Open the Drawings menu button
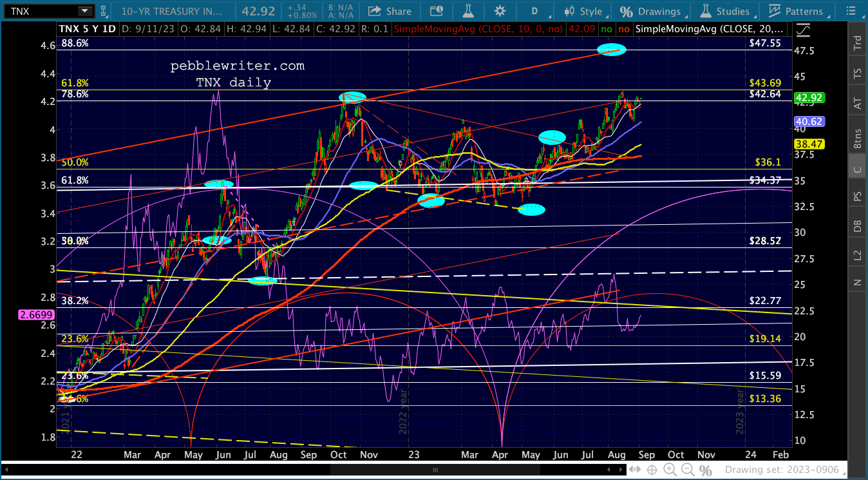 [650, 11]
